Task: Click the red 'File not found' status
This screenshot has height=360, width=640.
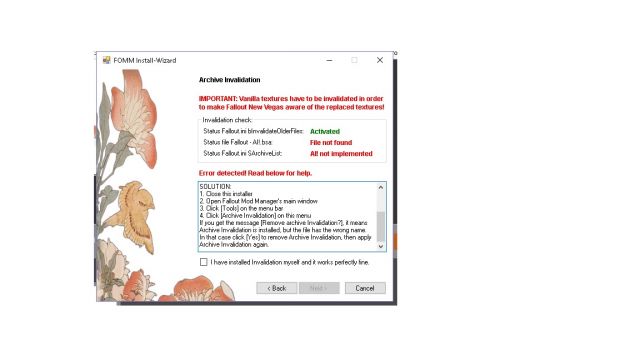Action: (331, 142)
